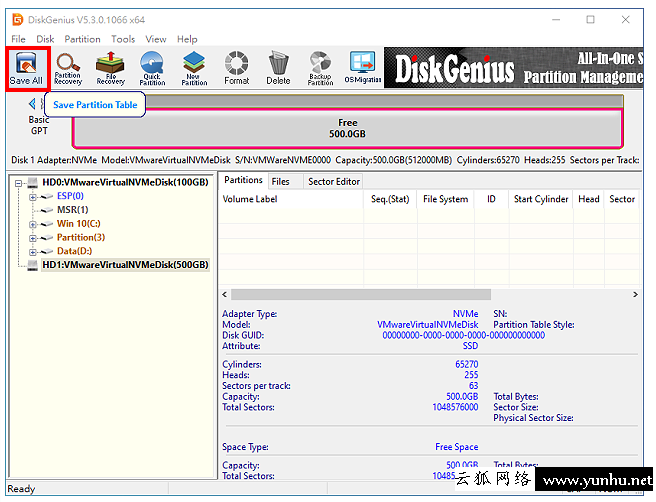Expand the Data(D:) partition node
The width and height of the screenshot is (656, 502).
33,252
